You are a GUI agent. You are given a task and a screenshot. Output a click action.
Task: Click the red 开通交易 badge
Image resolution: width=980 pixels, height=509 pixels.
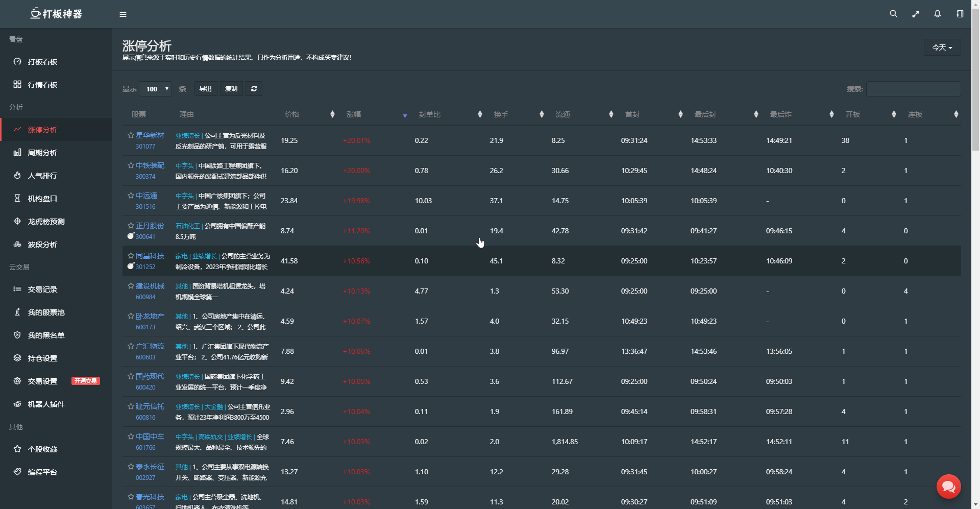[x=85, y=381]
